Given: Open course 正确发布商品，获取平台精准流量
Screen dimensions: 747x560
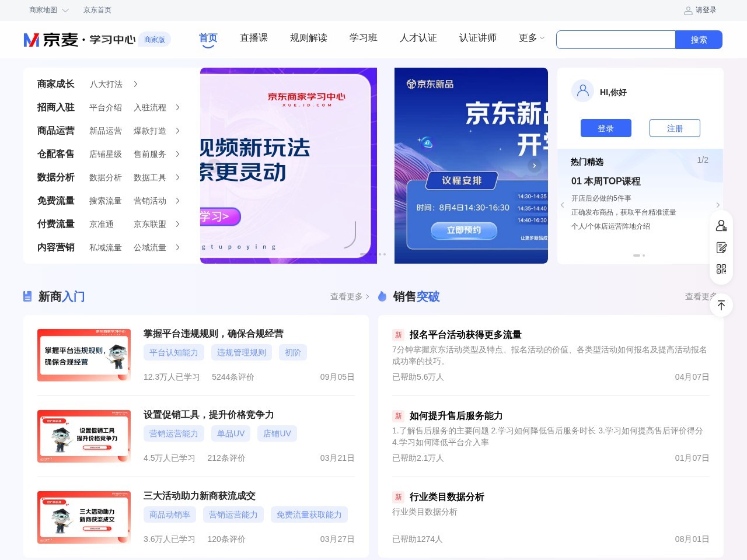Looking at the screenshot, I should point(624,212).
